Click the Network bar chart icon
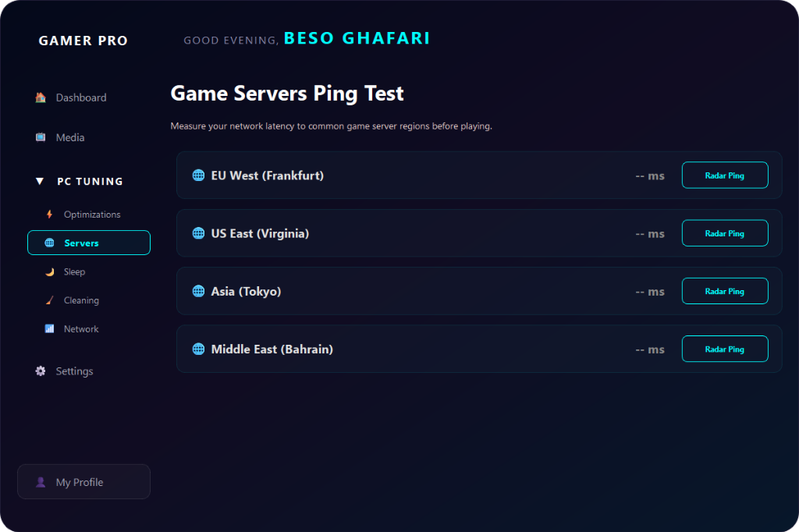Viewport: 799px width, 532px height. coord(50,329)
